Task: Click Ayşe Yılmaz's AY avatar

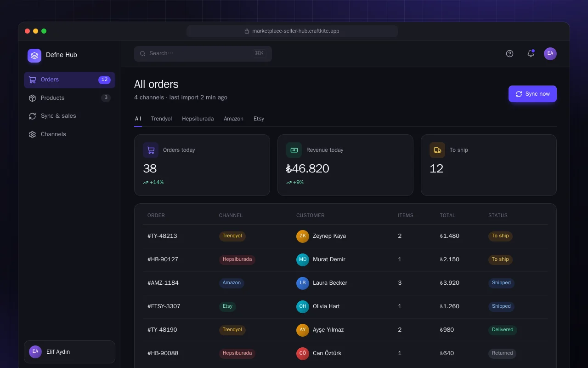Action: 303,330
